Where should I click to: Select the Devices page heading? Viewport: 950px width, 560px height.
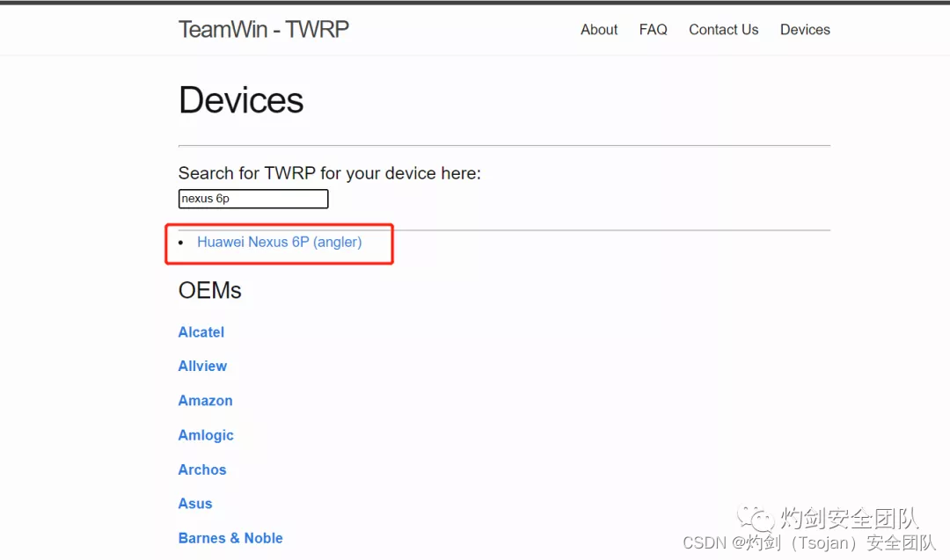(x=240, y=100)
